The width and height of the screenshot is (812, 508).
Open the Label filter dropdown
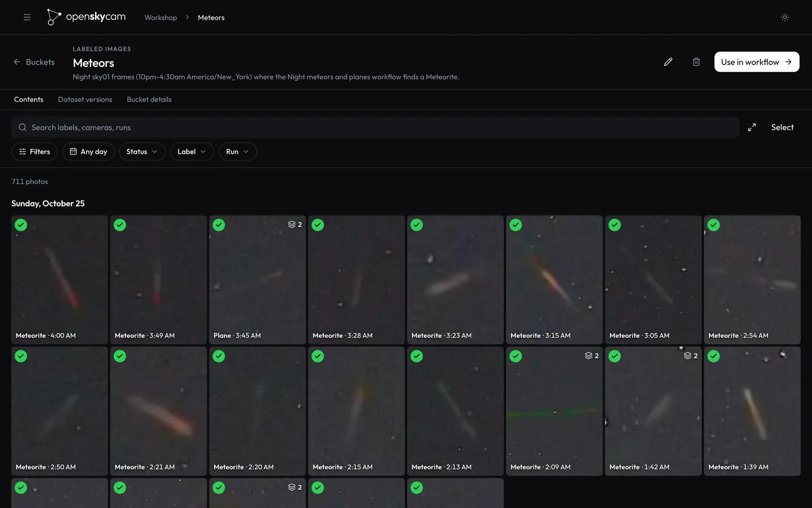pyautogui.click(x=192, y=151)
